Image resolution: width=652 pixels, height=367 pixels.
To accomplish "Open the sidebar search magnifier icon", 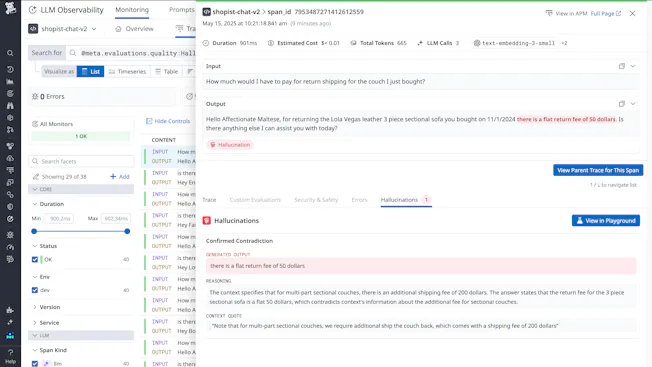I will (10, 53).
